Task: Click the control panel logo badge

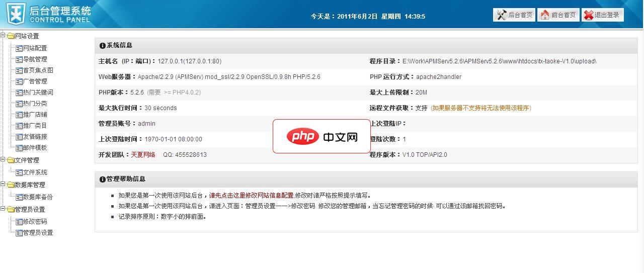Action: pos(16,13)
